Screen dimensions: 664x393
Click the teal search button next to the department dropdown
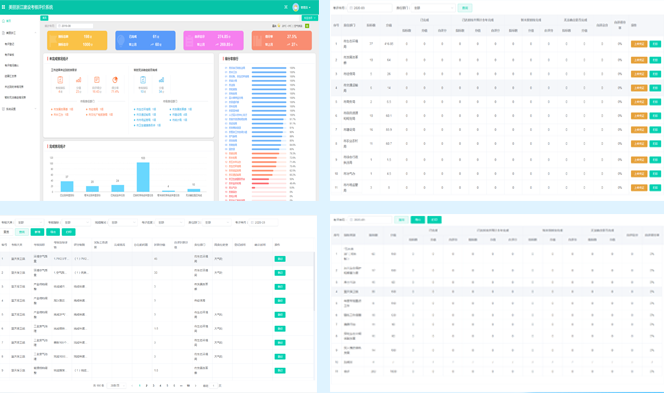click(465, 8)
